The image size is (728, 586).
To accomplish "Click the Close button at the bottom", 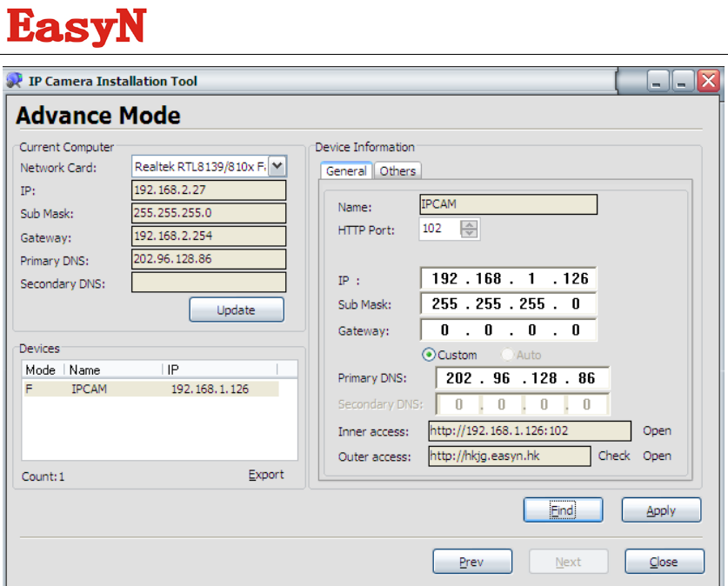I will coord(665,562).
